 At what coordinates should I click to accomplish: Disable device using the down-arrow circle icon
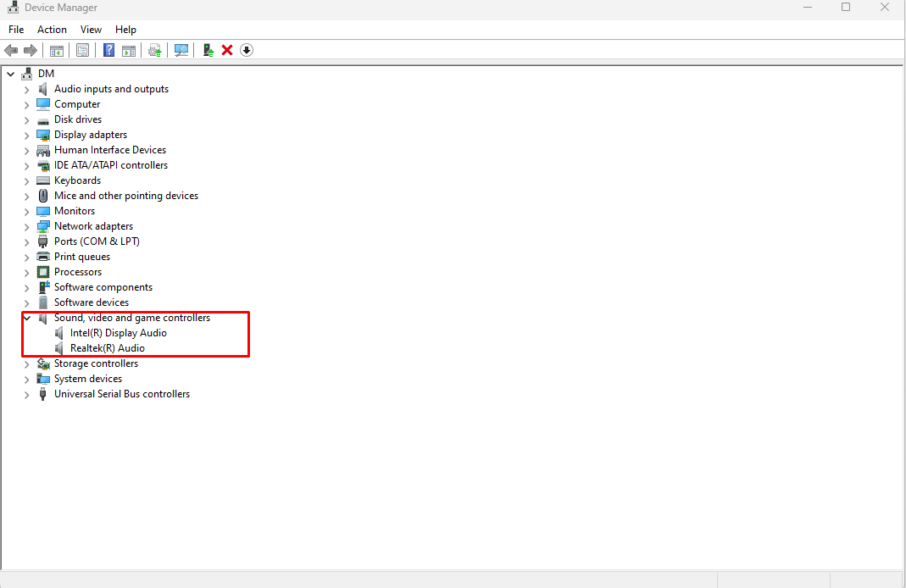pos(247,50)
